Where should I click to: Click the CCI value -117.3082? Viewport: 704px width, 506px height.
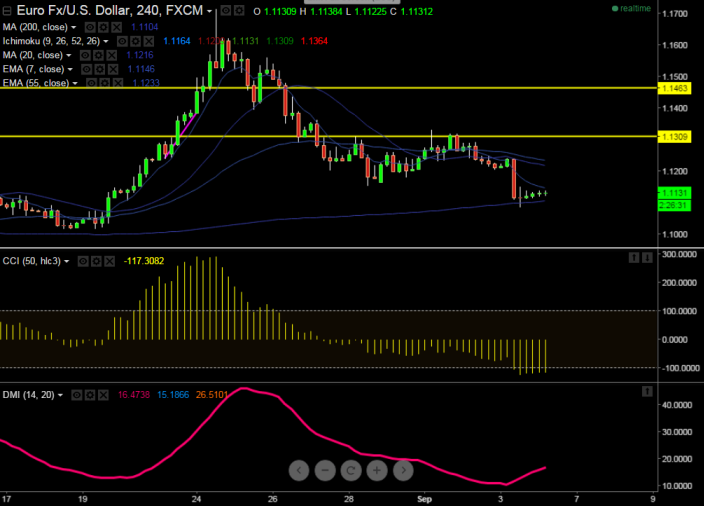[x=144, y=261]
